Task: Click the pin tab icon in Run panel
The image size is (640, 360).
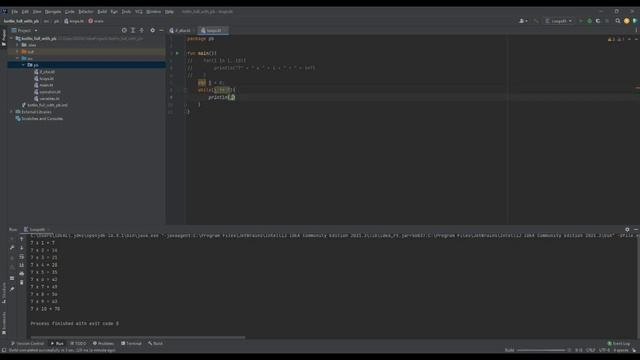Action: pyautogui.click(x=12, y=289)
